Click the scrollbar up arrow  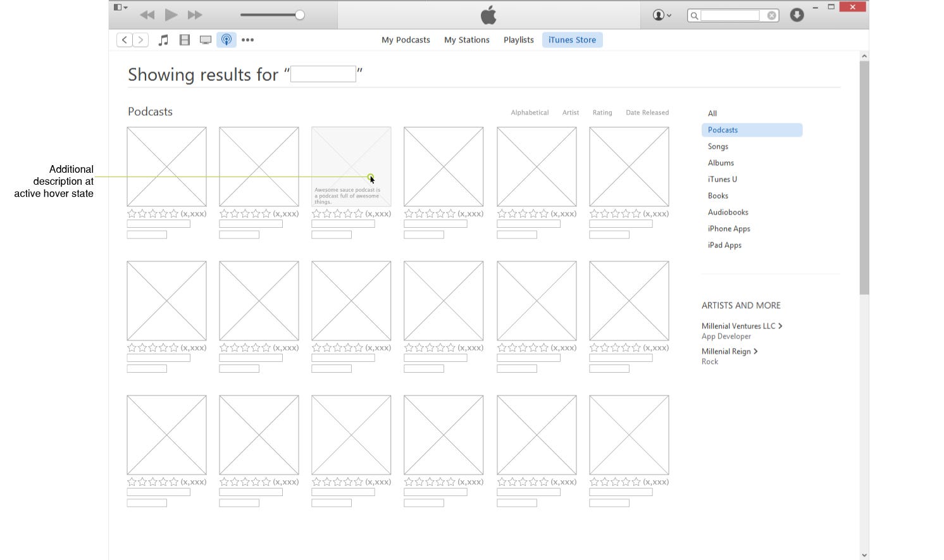click(864, 56)
